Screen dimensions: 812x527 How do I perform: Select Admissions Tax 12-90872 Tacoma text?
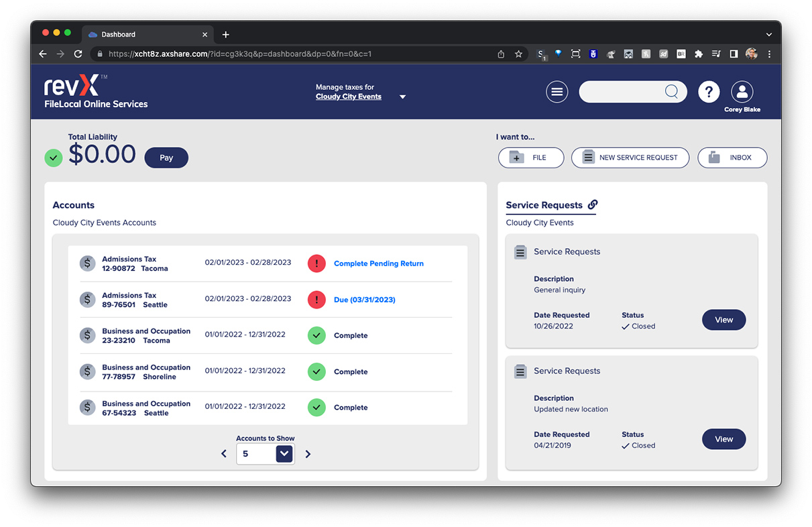click(135, 263)
